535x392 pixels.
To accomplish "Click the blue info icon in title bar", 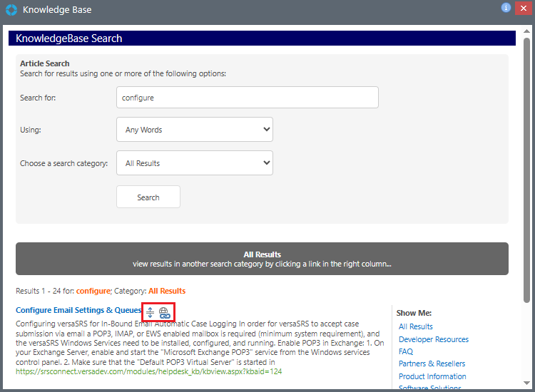I will [x=506, y=8].
